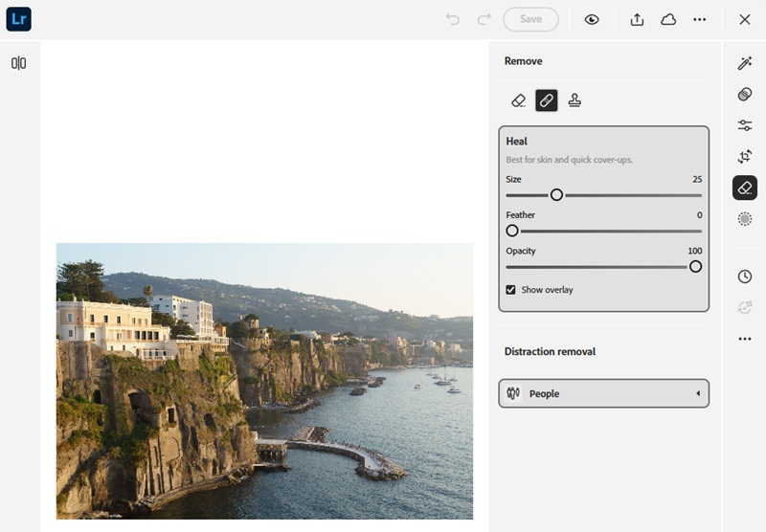Toggle show original eye icon
Viewport: 766px width, 532px height.
coord(592,19)
